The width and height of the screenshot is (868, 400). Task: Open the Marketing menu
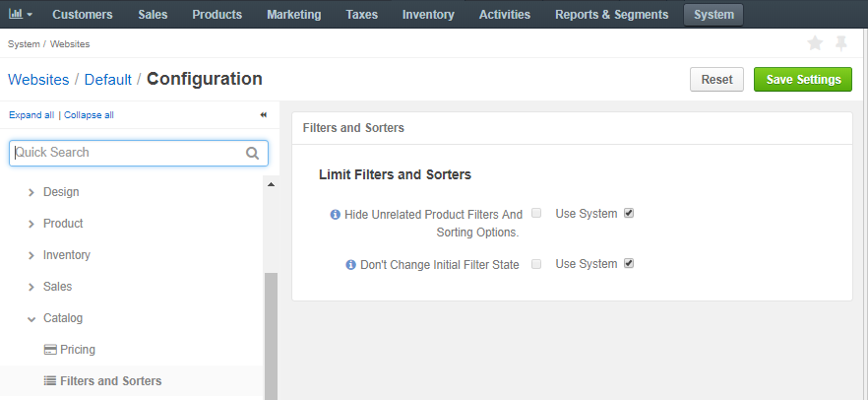(x=294, y=15)
